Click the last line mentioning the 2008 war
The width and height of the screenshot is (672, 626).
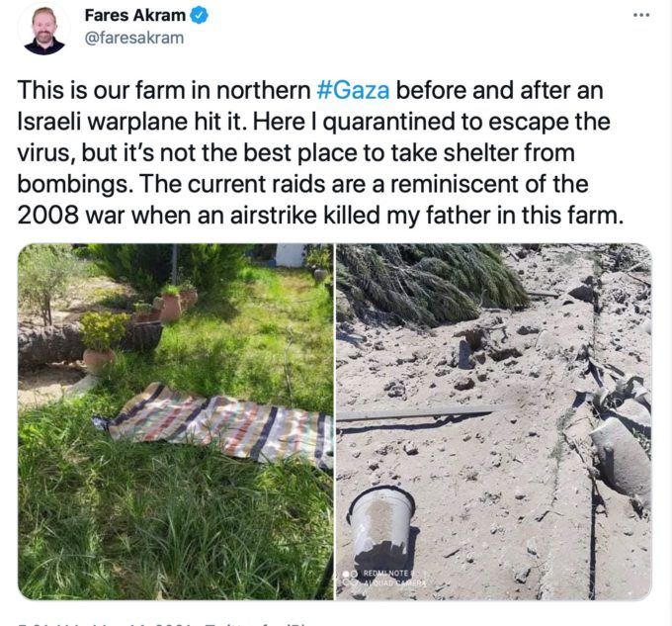(x=320, y=216)
